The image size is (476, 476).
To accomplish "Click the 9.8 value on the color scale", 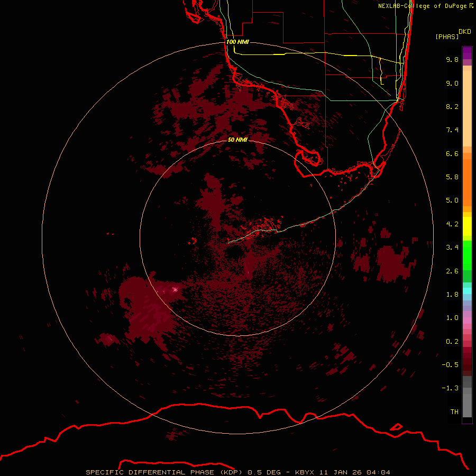I will pyautogui.click(x=452, y=59).
